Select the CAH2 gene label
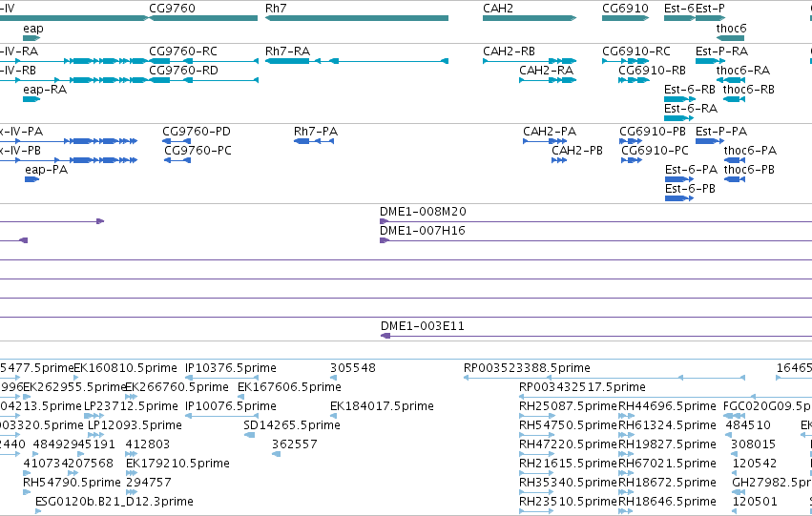The height and width of the screenshot is (516, 812). [x=498, y=9]
